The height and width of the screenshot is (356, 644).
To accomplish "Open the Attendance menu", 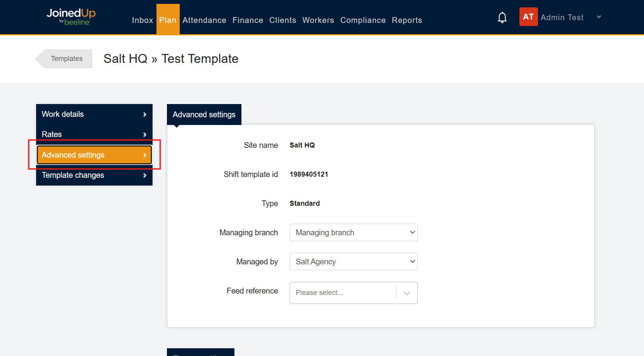I will [204, 20].
